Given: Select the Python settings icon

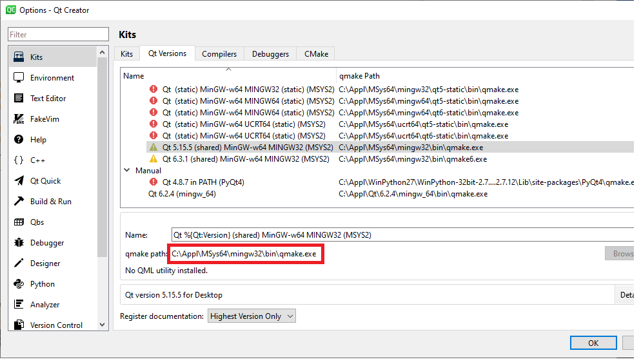Looking at the screenshot, I should 19,284.
